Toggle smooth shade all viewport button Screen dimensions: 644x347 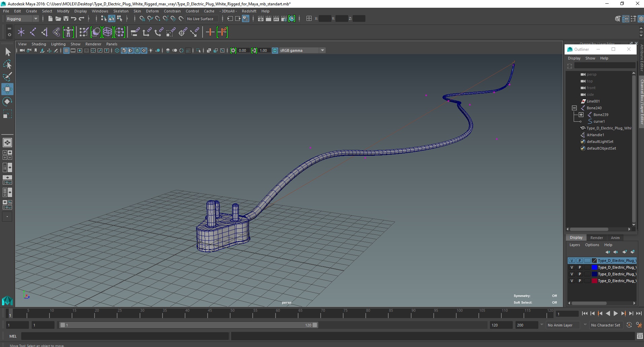click(124, 50)
